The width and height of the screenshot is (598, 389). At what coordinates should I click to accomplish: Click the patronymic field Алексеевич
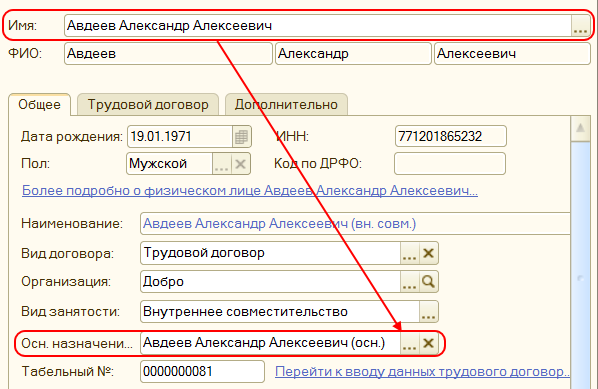coord(512,53)
